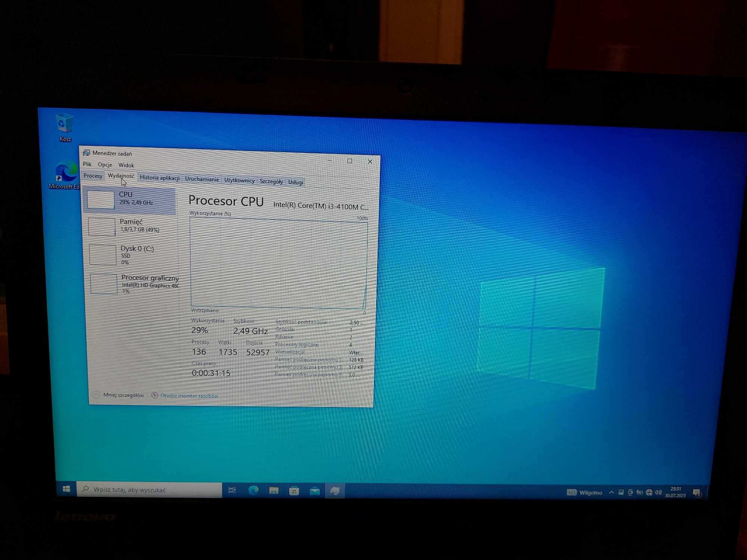The image size is (747, 560).
Task: Click the Windows Start button
Action: pos(66,489)
